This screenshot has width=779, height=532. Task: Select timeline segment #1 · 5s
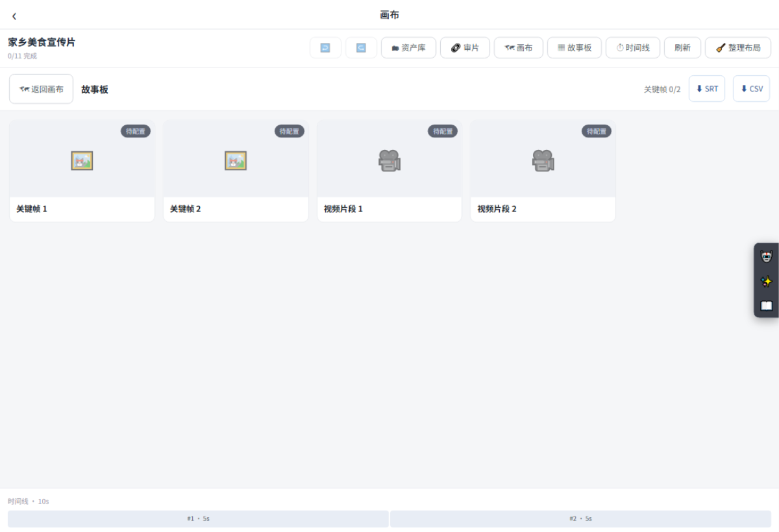pyautogui.click(x=198, y=519)
